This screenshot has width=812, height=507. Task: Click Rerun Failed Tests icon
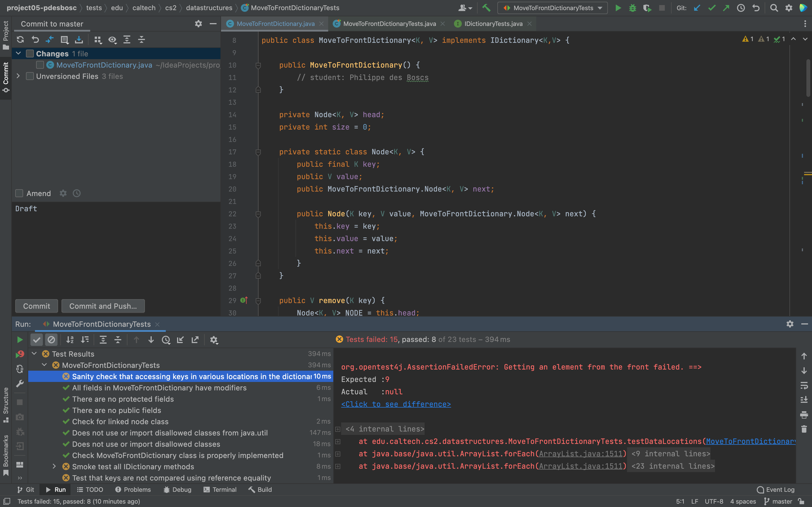tap(20, 354)
